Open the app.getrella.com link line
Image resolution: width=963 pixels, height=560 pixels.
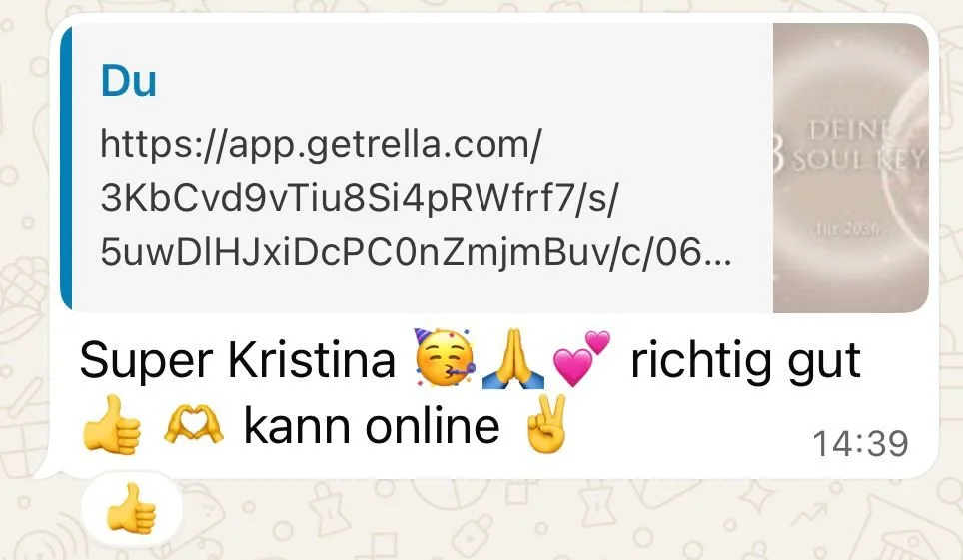321,144
